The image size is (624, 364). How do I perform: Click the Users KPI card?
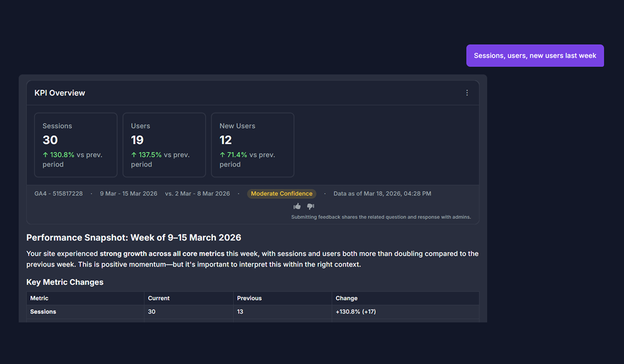pyautogui.click(x=164, y=145)
